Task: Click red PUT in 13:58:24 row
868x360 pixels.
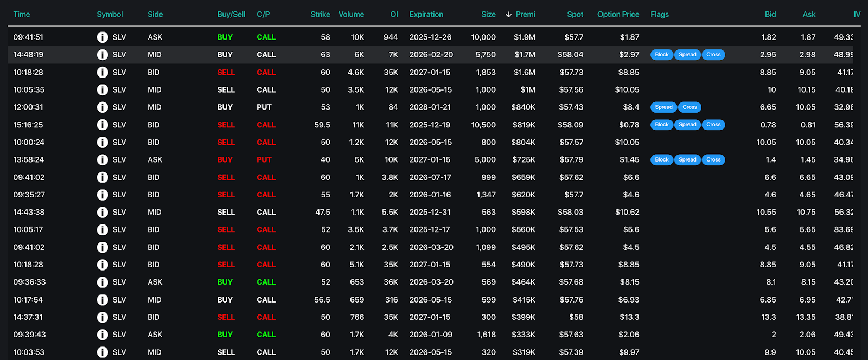Action: 264,160
